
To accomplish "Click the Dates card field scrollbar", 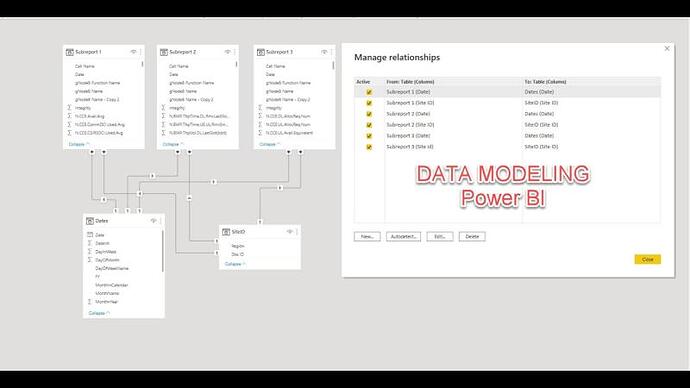I will pyautogui.click(x=162, y=251).
